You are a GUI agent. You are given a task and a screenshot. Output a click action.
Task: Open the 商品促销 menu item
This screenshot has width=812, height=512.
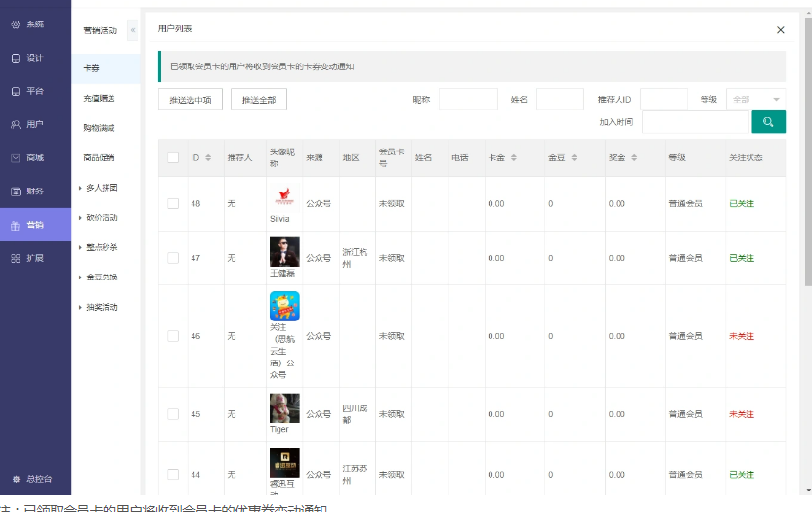pos(100,158)
